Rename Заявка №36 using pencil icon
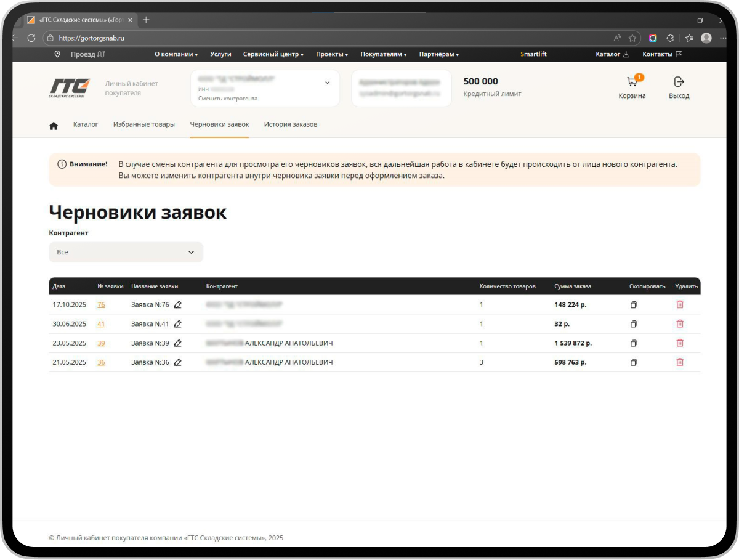739x560 pixels. (x=177, y=363)
